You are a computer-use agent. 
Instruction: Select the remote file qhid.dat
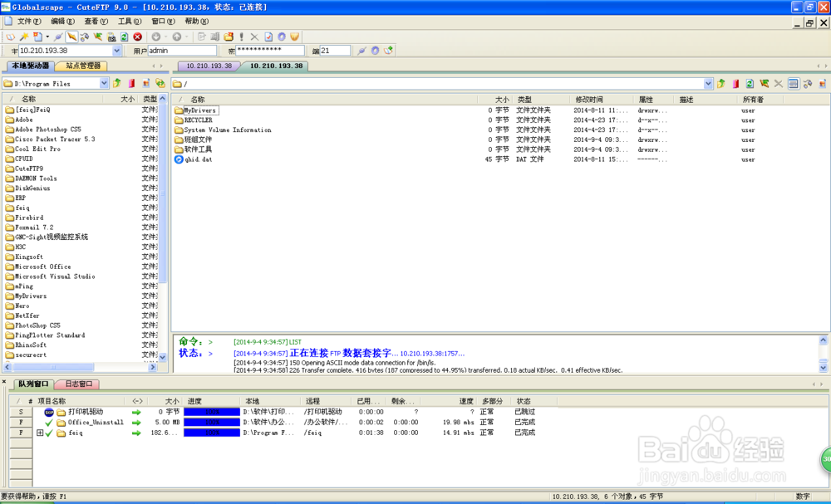click(199, 159)
